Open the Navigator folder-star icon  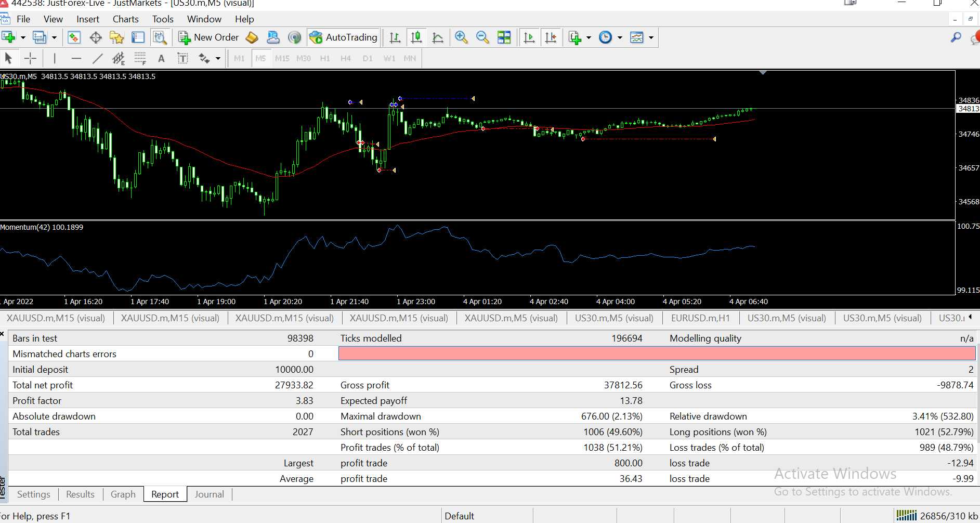click(x=116, y=37)
